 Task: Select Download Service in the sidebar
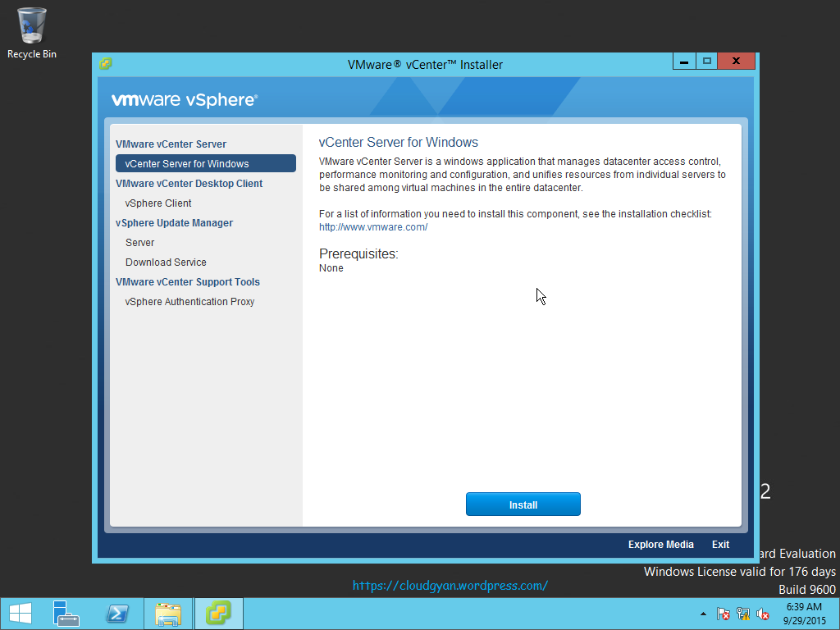pos(166,262)
